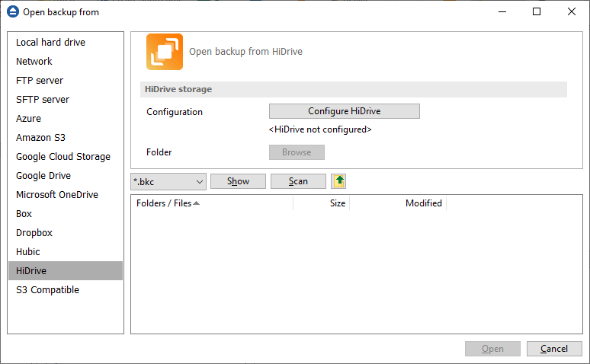Select Network in the source list
590x364 pixels.
(x=66, y=61)
